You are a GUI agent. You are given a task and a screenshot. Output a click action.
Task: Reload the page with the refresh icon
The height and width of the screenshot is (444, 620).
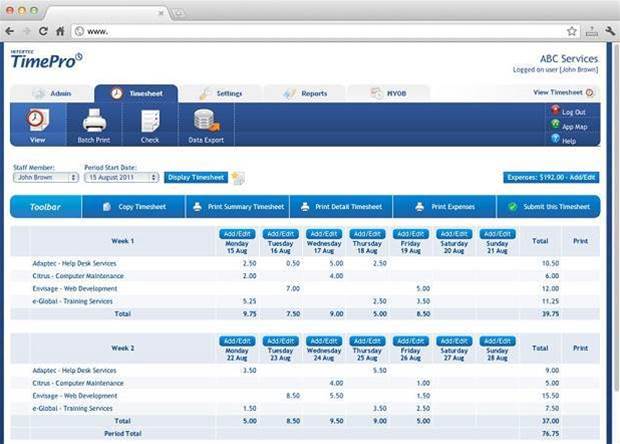[43, 31]
